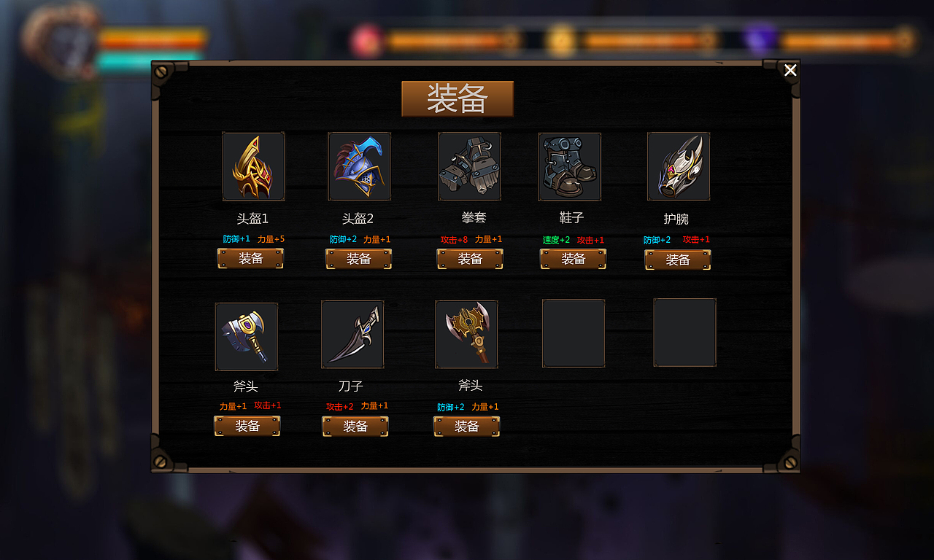
Task: Click the last empty inventory slot
Action: click(x=684, y=332)
